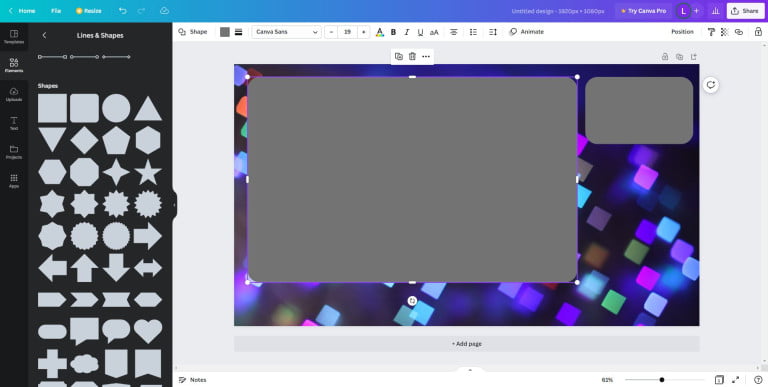Click the Share button
Screen dimensions: 768x387
pyautogui.click(x=745, y=11)
